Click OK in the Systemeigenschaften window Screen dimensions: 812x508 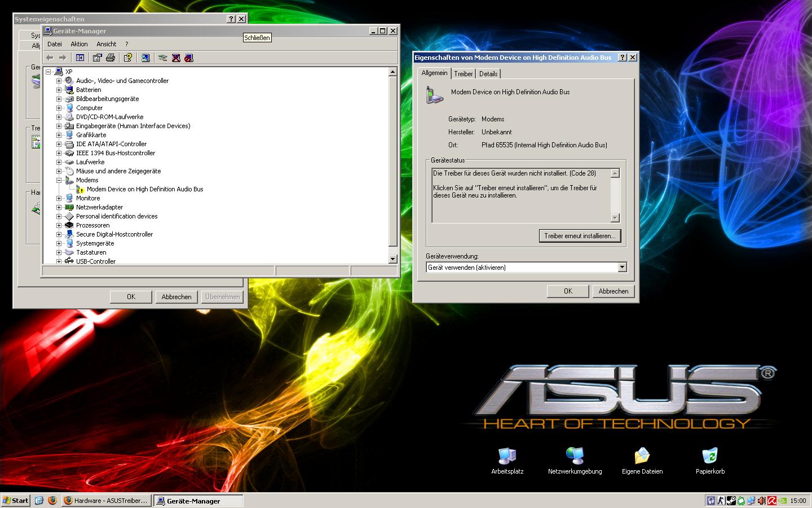(131, 297)
